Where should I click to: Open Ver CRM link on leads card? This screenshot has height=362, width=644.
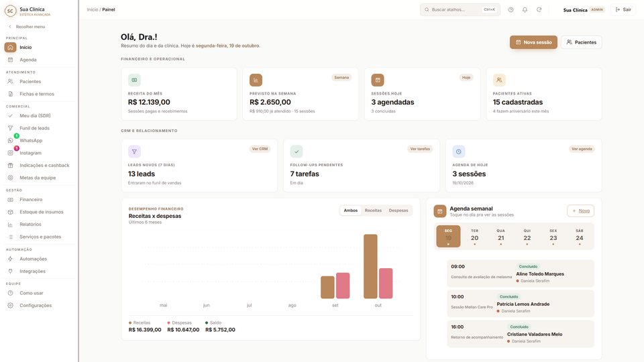[x=260, y=149]
